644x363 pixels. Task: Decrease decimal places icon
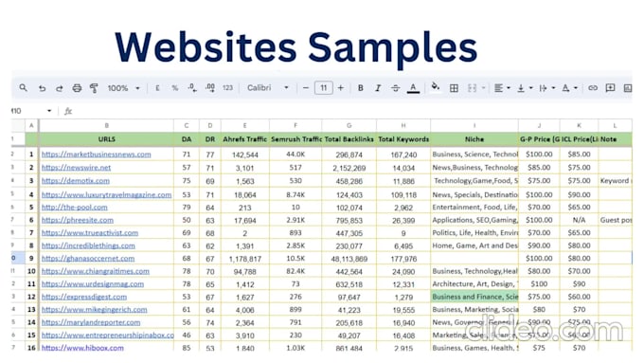[192, 88]
